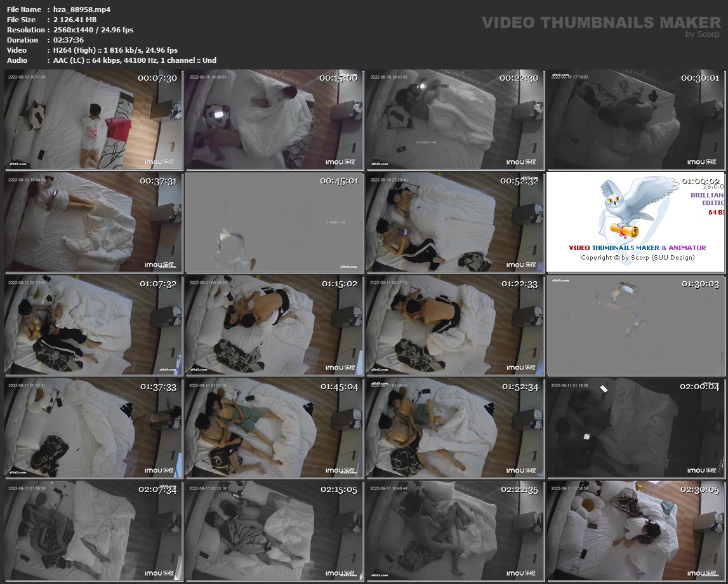The width and height of the screenshot is (728, 584).
Task: Open the frame marked 00:15:00
Action: pyautogui.click(x=274, y=120)
